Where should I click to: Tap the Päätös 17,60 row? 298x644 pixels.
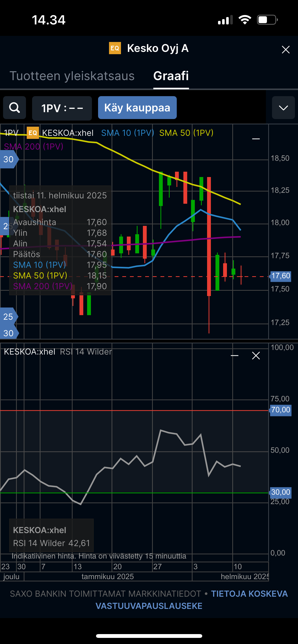[60, 254]
